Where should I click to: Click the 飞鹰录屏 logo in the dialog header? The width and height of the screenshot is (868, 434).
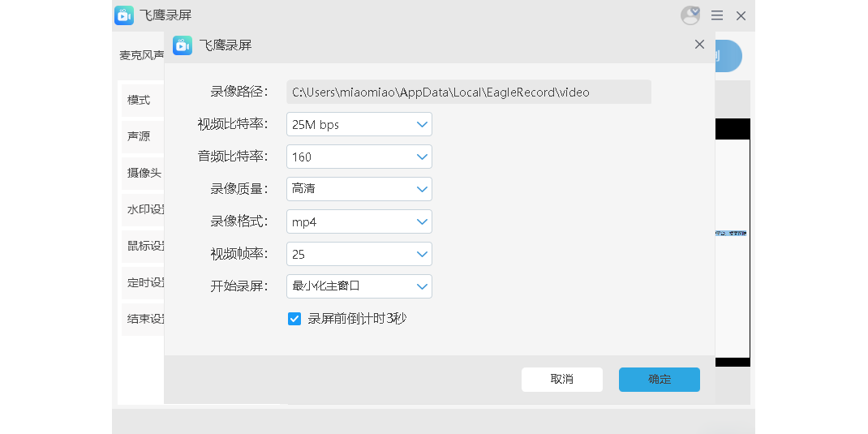pos(183,45)
